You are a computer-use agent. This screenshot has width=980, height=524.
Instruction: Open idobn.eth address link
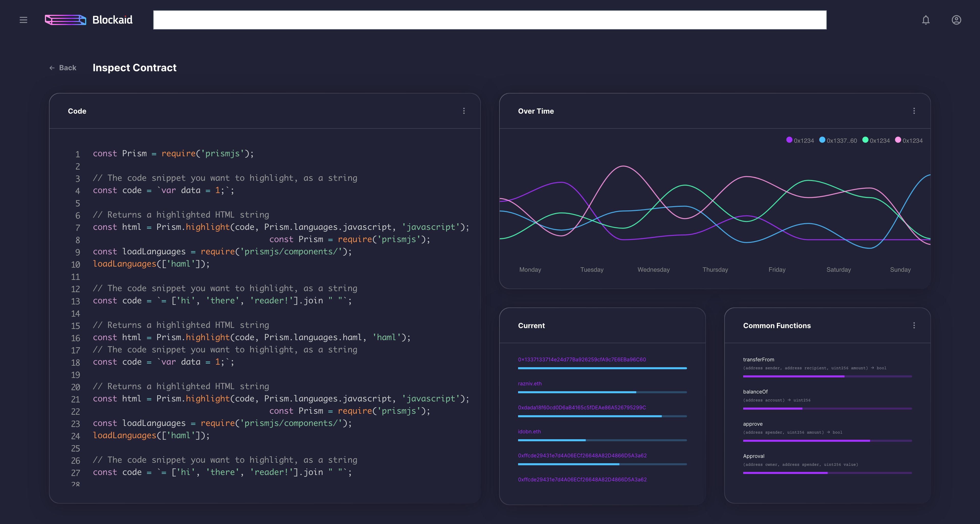point(529,432)
